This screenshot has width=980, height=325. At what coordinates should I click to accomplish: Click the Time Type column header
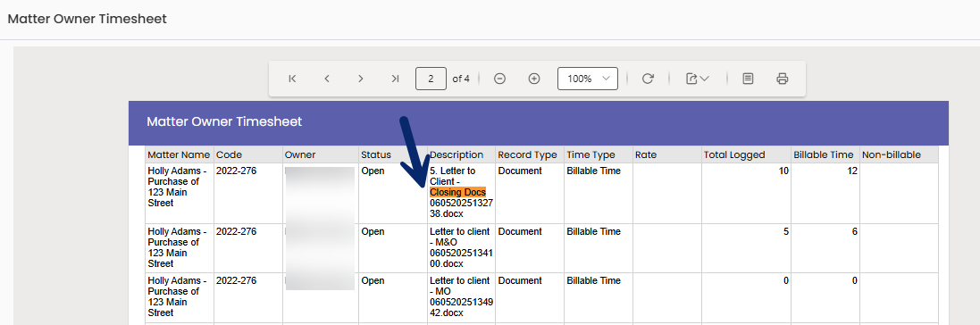(x=599, y=155)
